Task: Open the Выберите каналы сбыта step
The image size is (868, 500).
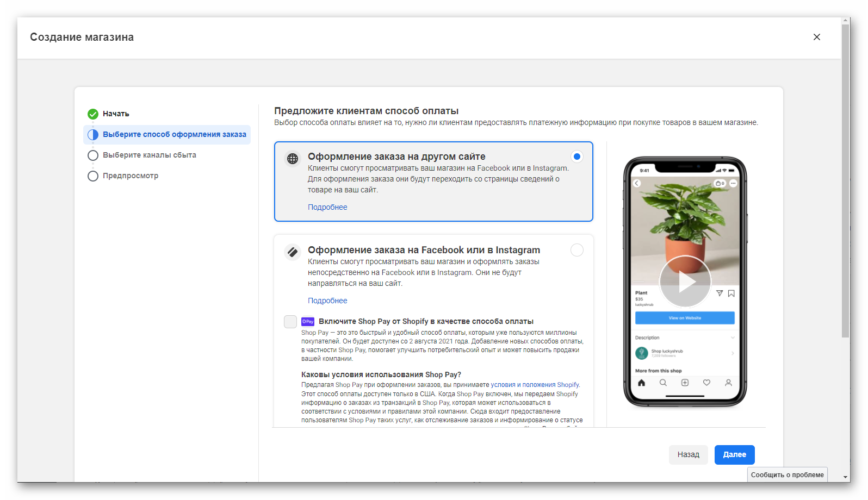Action: pos(149,155)
